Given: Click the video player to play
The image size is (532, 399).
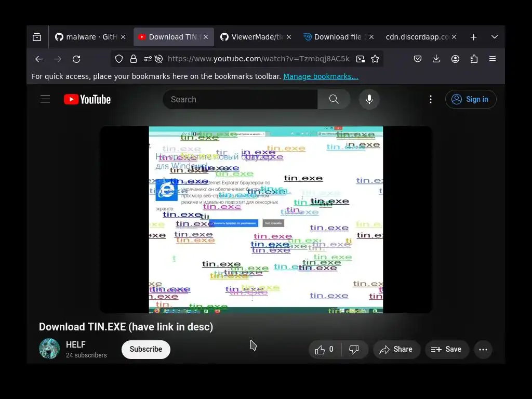Looking at the screenshot, I should (x=265, y=220).
